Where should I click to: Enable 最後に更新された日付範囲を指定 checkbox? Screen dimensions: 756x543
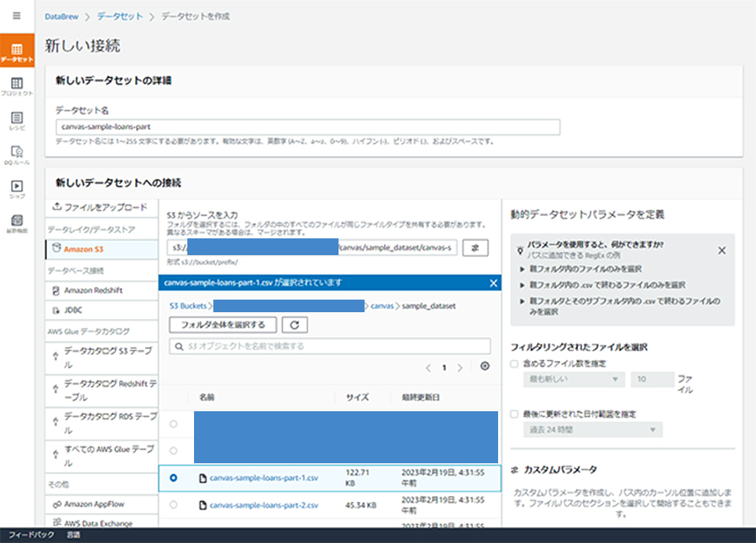point(514,414)
